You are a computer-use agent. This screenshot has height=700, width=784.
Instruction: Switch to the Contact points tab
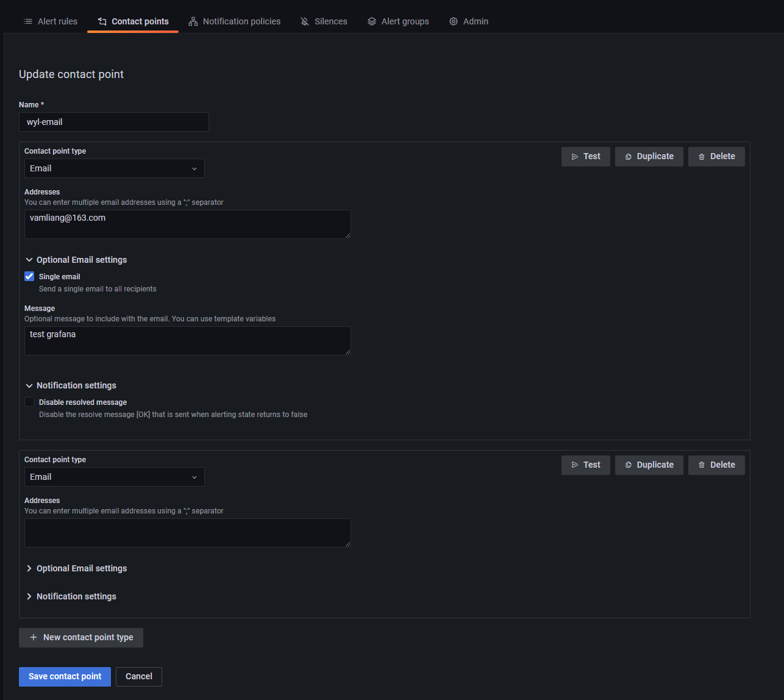[133, 21]
